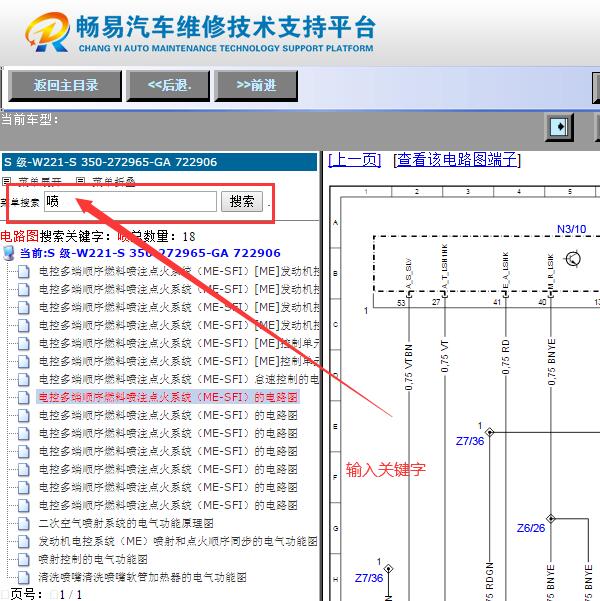The width and height of the screenshot is (600, 601).
Task: Click the computer icon beside 当前:S 级-W221
Action: (x=8, y=253)
